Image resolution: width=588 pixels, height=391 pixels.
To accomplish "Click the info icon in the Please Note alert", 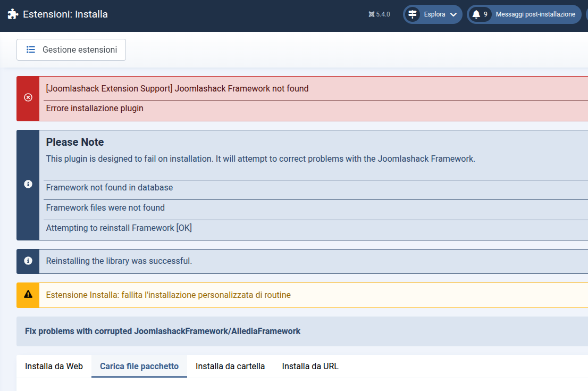I will (28, 185).
